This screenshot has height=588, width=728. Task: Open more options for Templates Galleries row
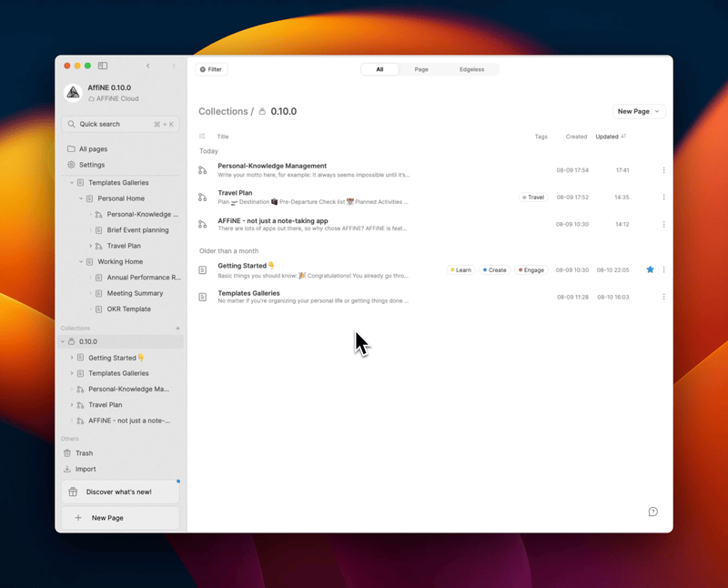(664, 297)
